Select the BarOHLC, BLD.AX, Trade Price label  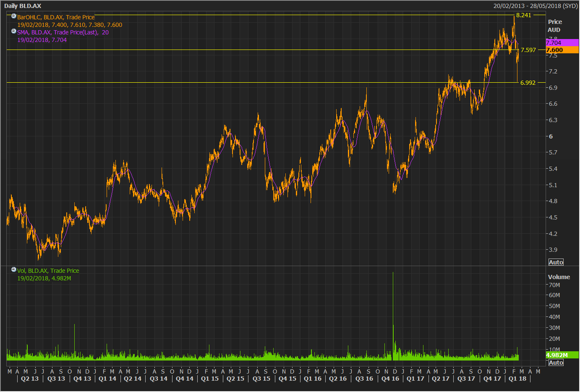[x=56, y=17]
